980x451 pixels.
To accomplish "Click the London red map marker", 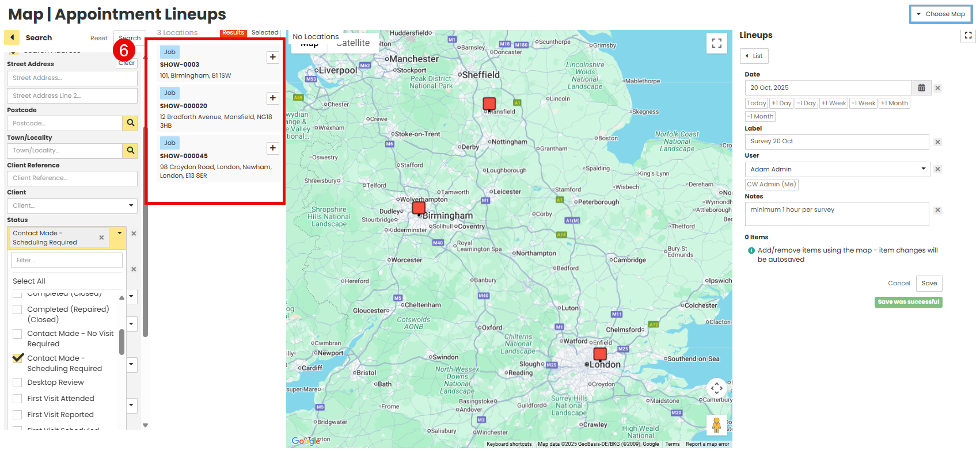I will 600,354.
